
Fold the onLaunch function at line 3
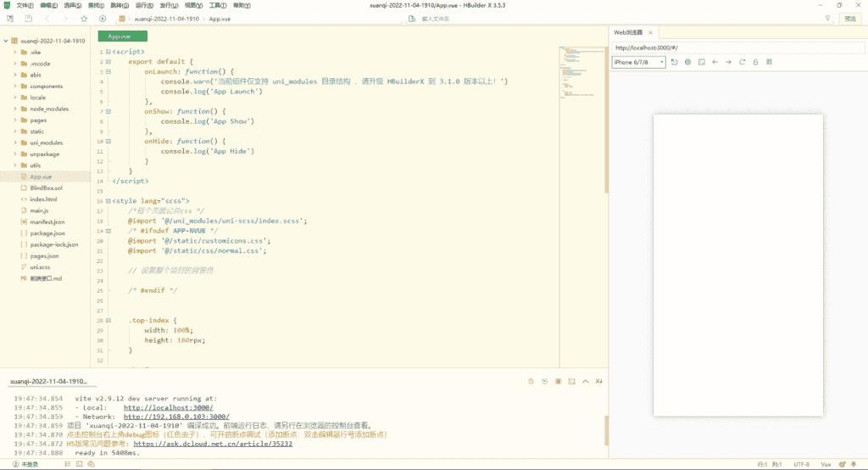[108, 71]
